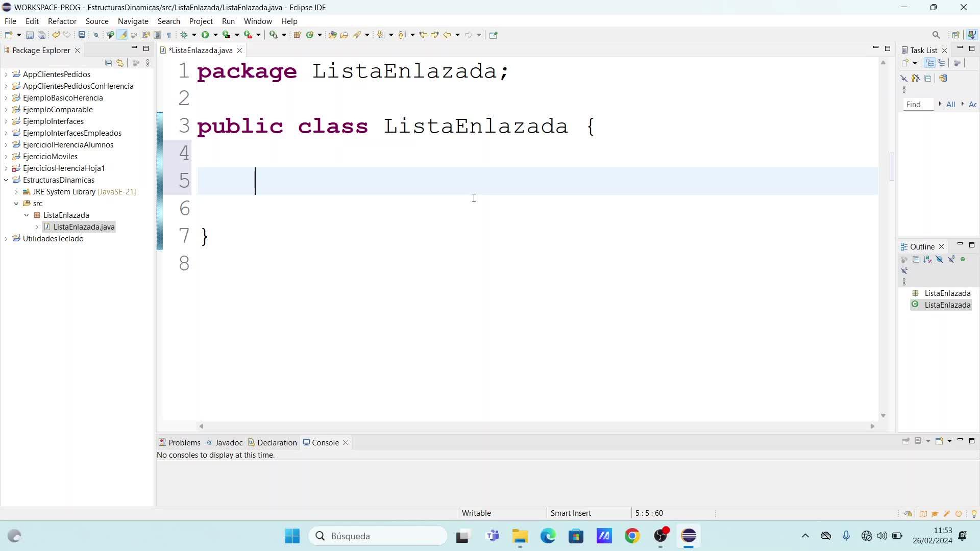Click the New Java Class icon
Screen dimensions: 980x551
point(309,35)
